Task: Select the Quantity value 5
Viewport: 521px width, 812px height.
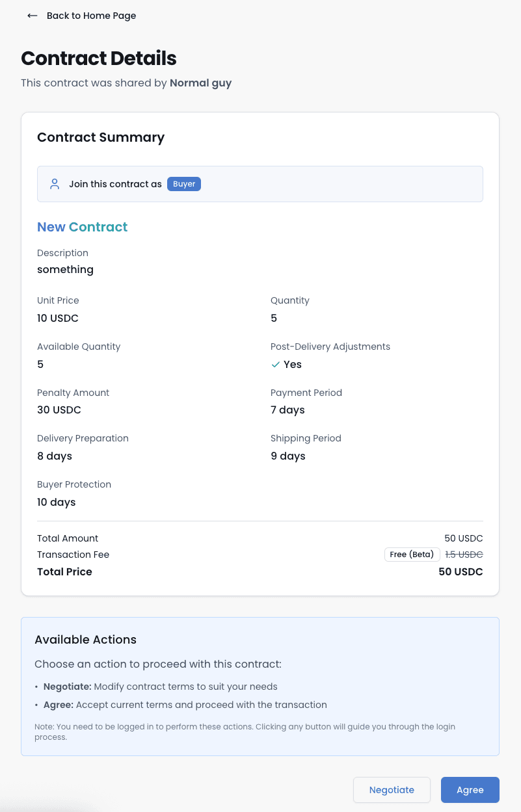Action: pos(274,318)
